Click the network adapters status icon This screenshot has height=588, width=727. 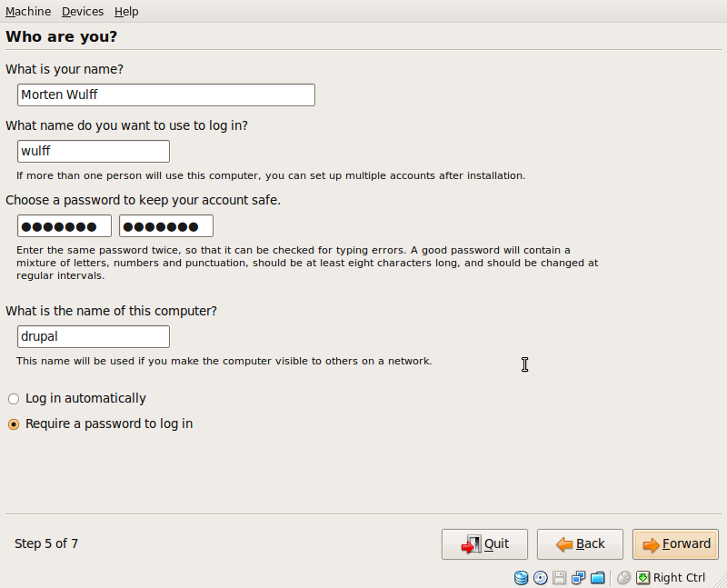(x=578, y=578)
